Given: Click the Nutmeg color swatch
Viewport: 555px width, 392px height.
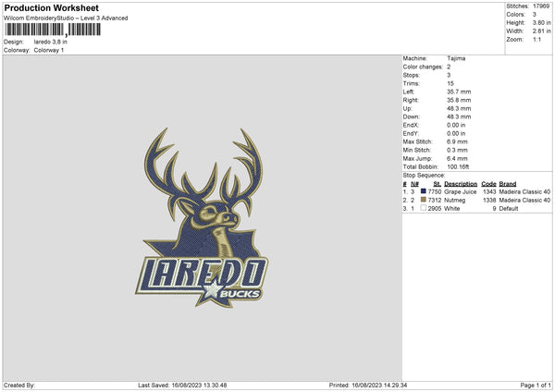Looking at the screenshot, I should [424, 200].
